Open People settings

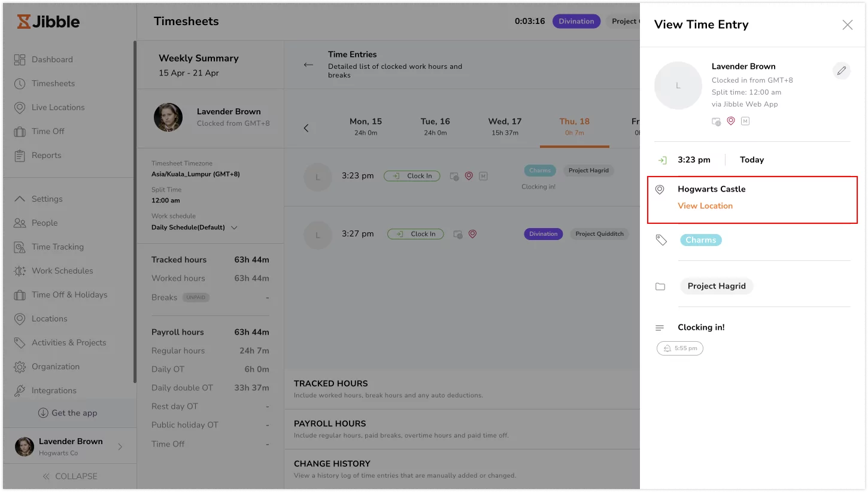(x=44, y=223)
